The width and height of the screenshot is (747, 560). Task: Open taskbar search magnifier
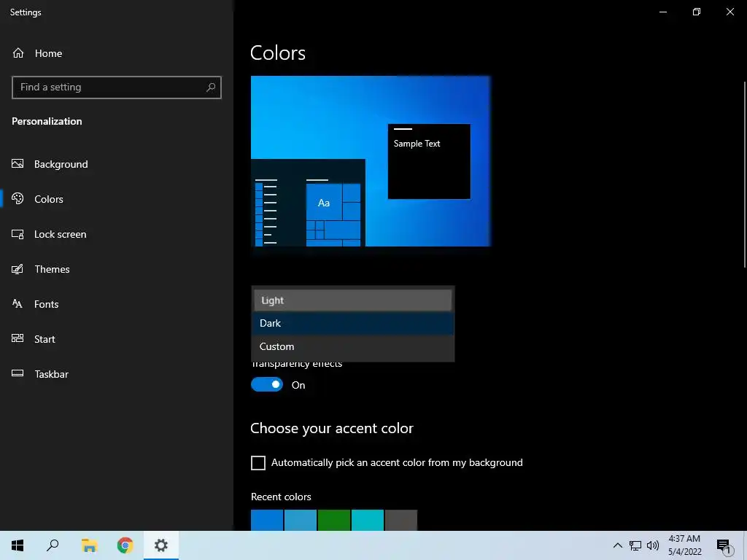point(53,545)
